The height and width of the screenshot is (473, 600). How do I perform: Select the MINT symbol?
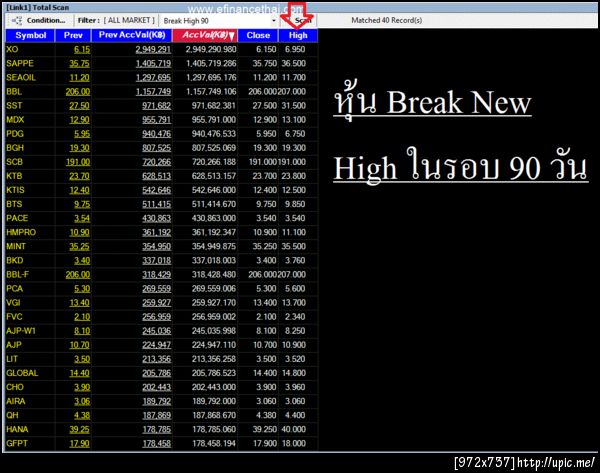coord(16,246)
